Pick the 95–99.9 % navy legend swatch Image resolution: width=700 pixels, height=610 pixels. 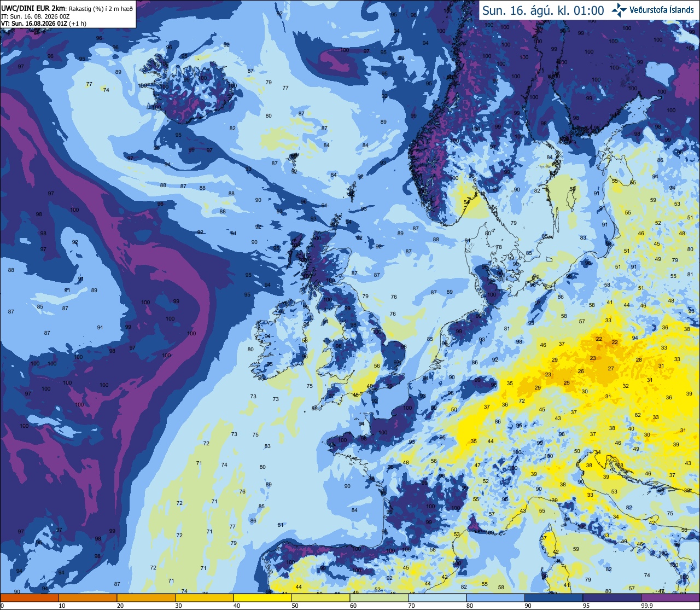pyautogui.click(x=612, y=597)
